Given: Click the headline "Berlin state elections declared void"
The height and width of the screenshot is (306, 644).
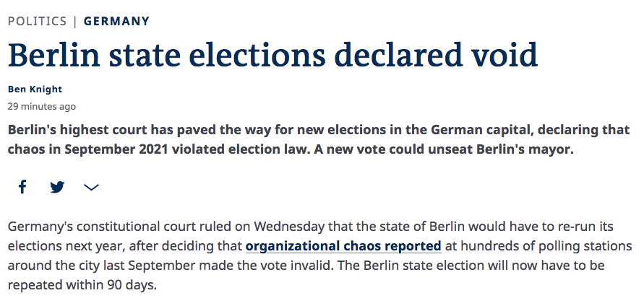Looking at the screenshot, I should tap(272, 55).
